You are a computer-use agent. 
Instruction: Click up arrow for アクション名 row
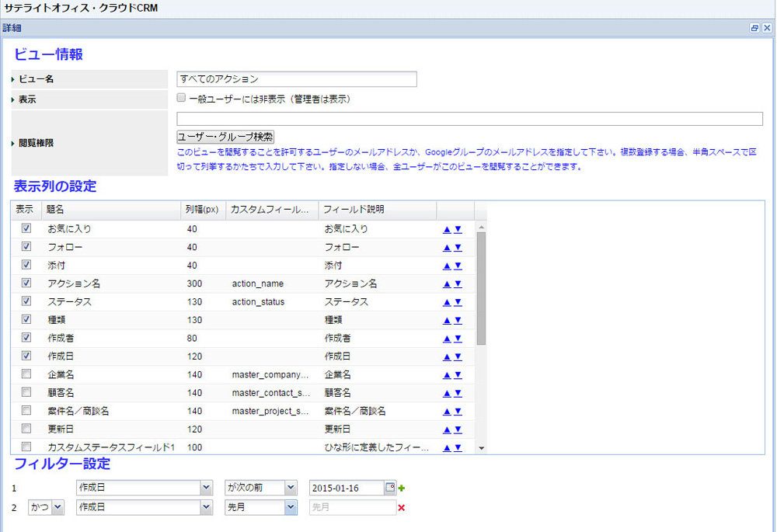pyautogui.click(x=447, y=283)
